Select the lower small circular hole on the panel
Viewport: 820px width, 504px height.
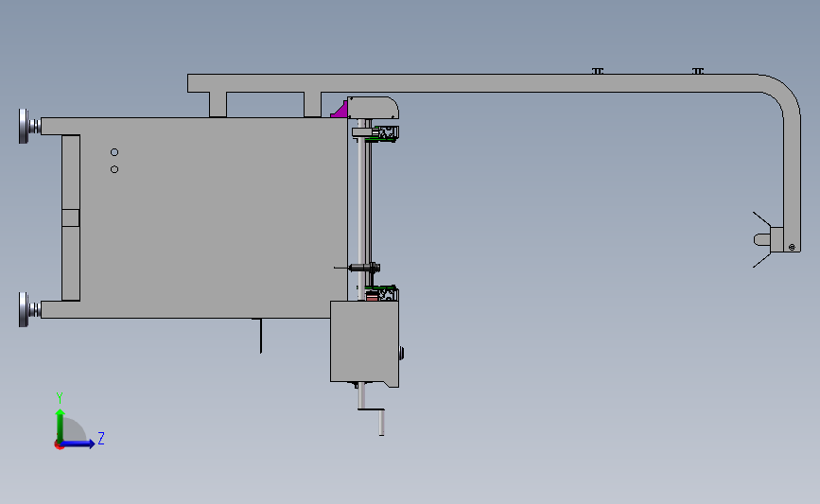114,169
